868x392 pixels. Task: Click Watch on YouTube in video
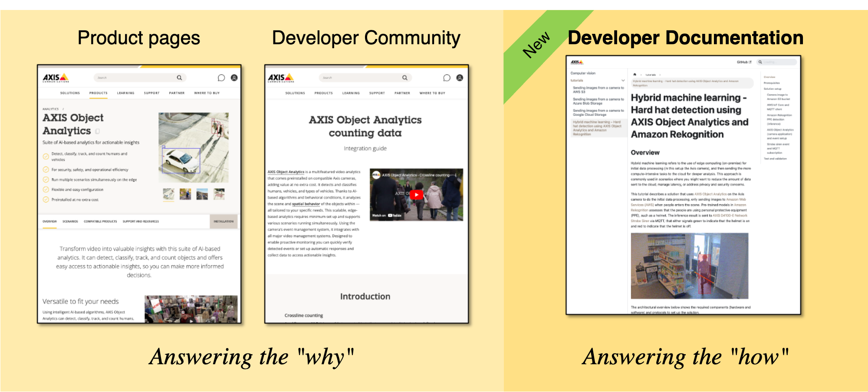click(387, 216)
